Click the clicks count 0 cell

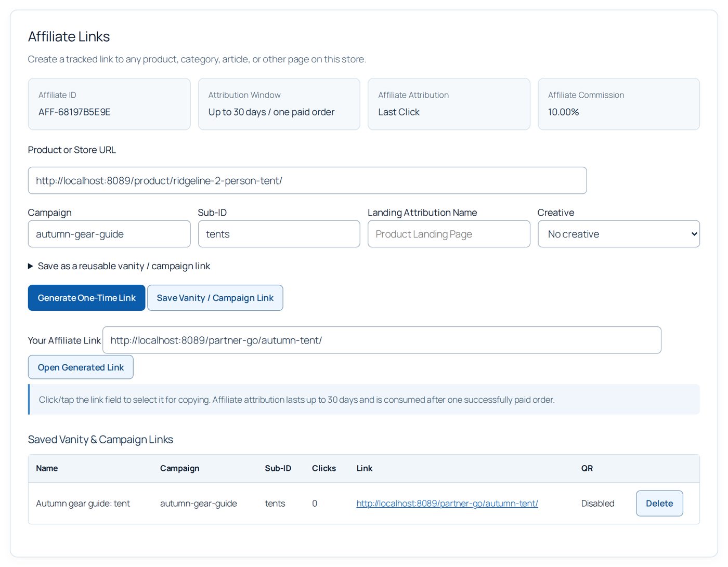tap(315, 503)
